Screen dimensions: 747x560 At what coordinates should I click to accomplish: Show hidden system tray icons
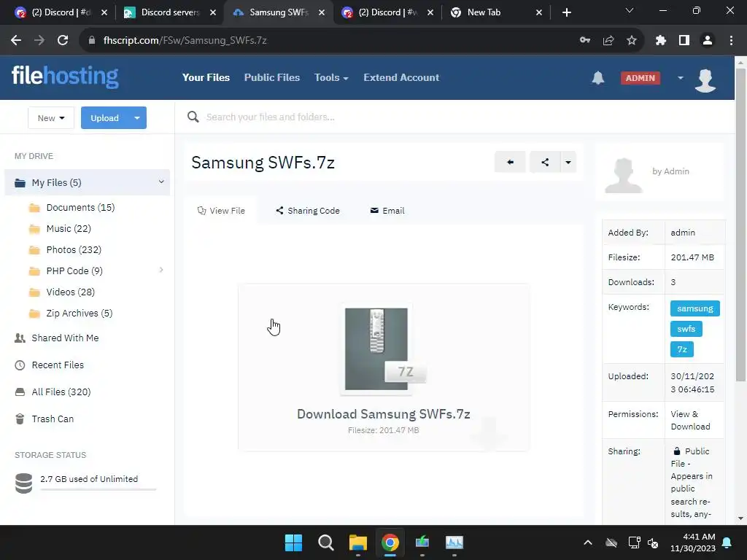588,542
